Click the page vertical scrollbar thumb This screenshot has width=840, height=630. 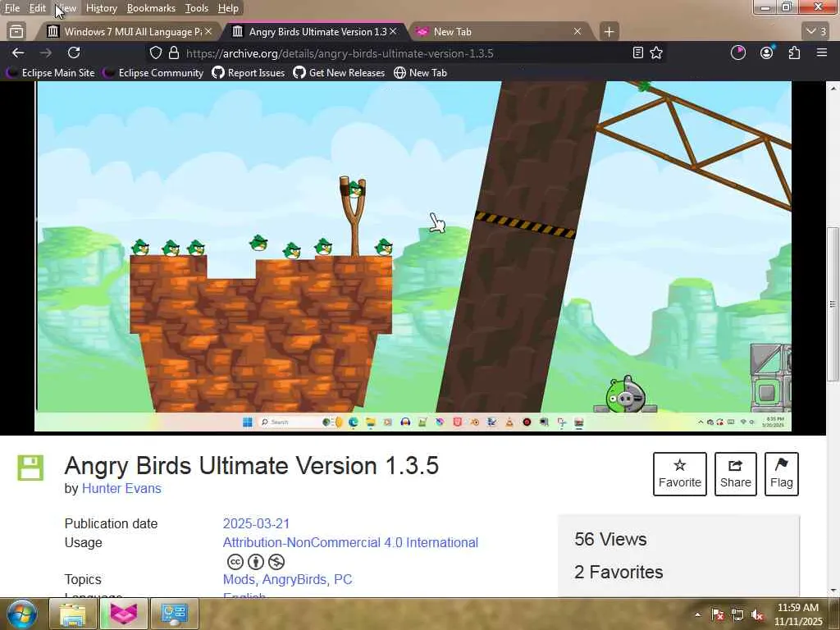[833, 304]
